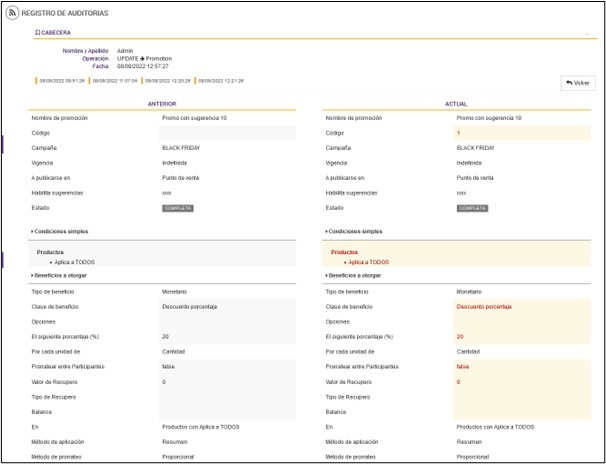Click the bookmark icon next to Cabecera

pos(37,33)
